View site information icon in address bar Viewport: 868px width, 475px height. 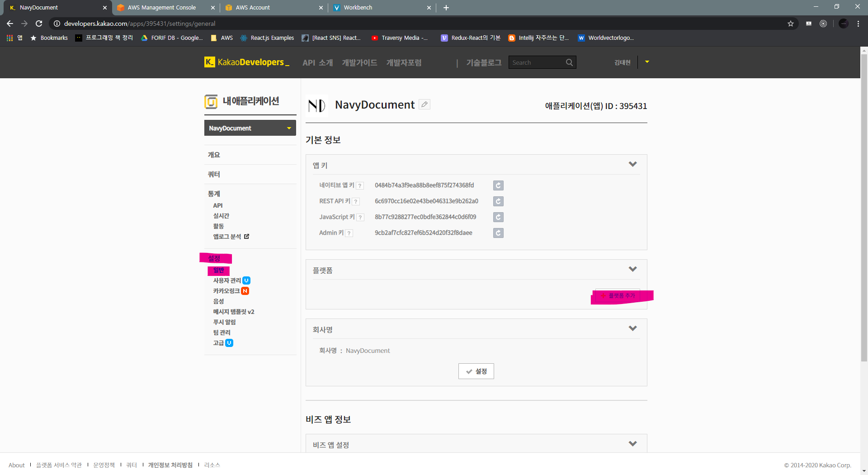tap(57, 24)
